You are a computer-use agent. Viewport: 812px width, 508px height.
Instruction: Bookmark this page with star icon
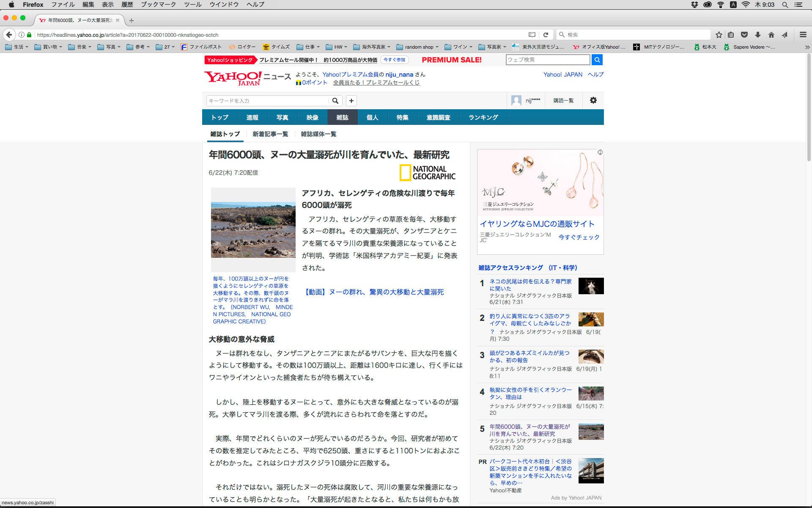tap(719, 35)
